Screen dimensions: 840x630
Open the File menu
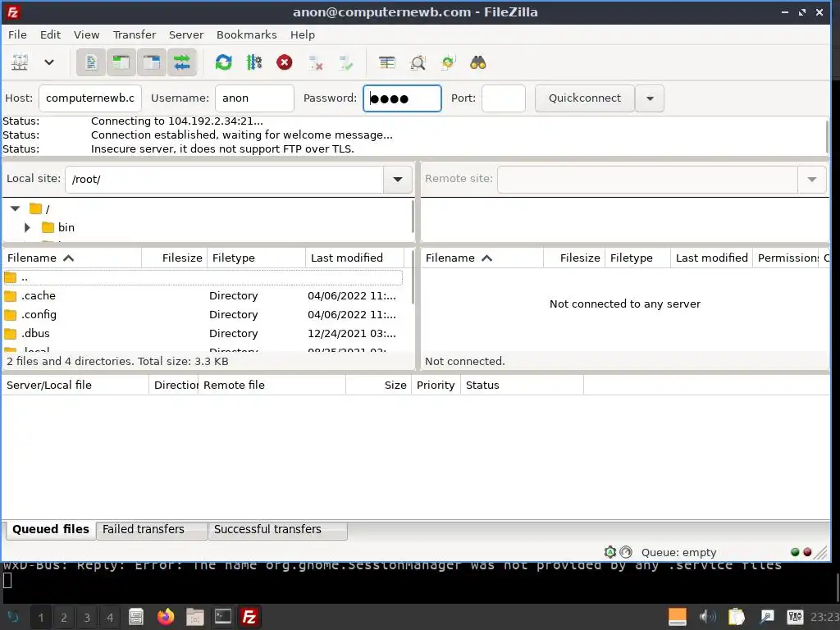pos(17,34)
